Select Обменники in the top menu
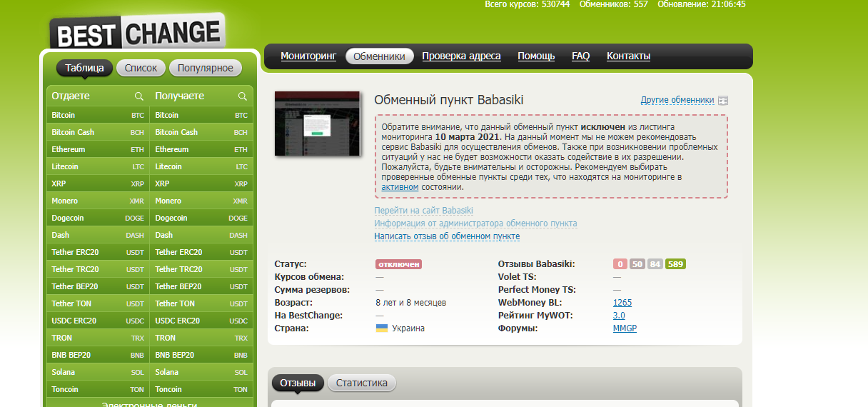868x407 pixels. click(380, 56)
